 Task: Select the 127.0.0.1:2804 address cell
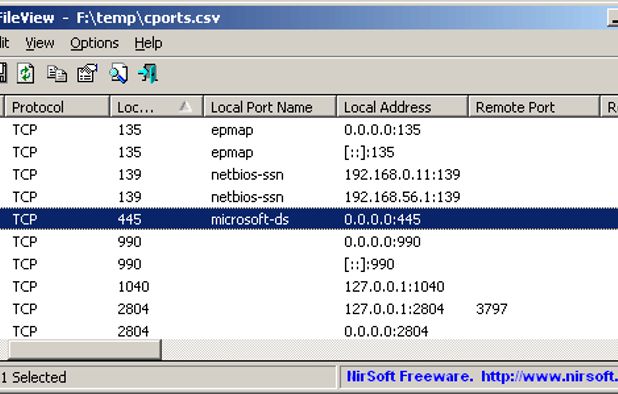tap(395, 309)
